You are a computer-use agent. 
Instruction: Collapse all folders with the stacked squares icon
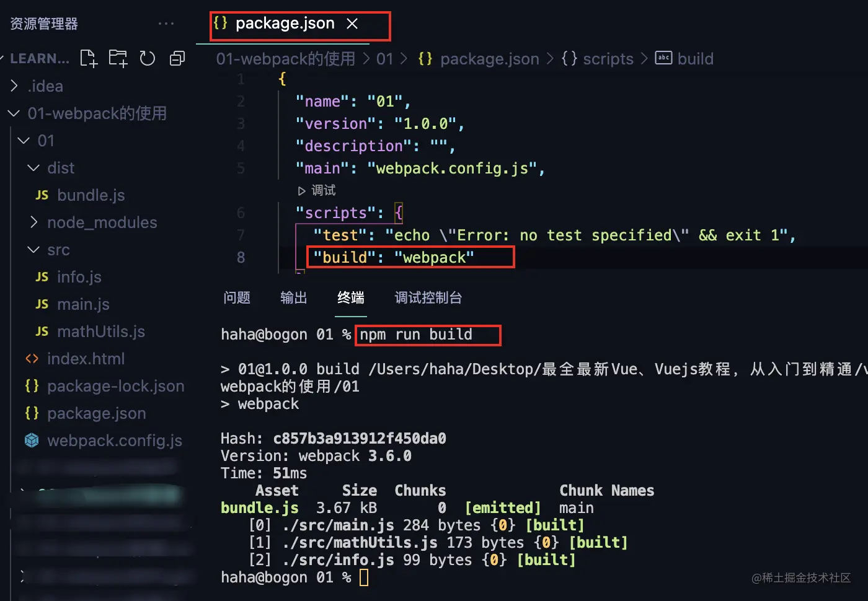coord(177,58)
